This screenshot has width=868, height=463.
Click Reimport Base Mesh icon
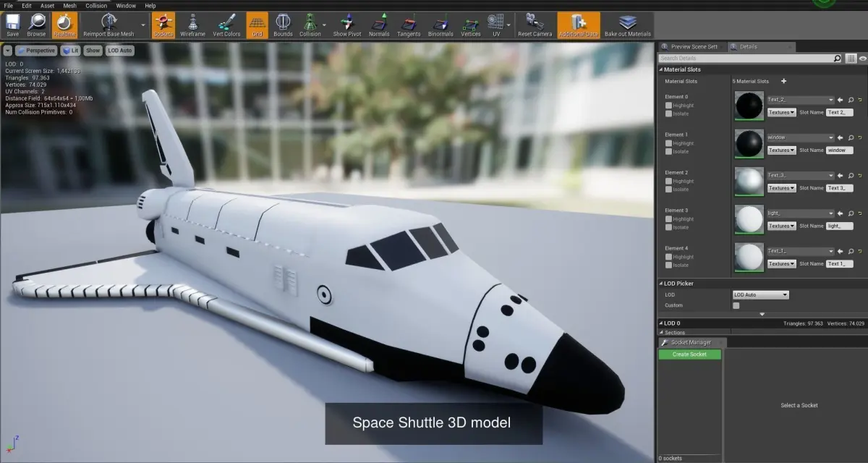[108, 25]
